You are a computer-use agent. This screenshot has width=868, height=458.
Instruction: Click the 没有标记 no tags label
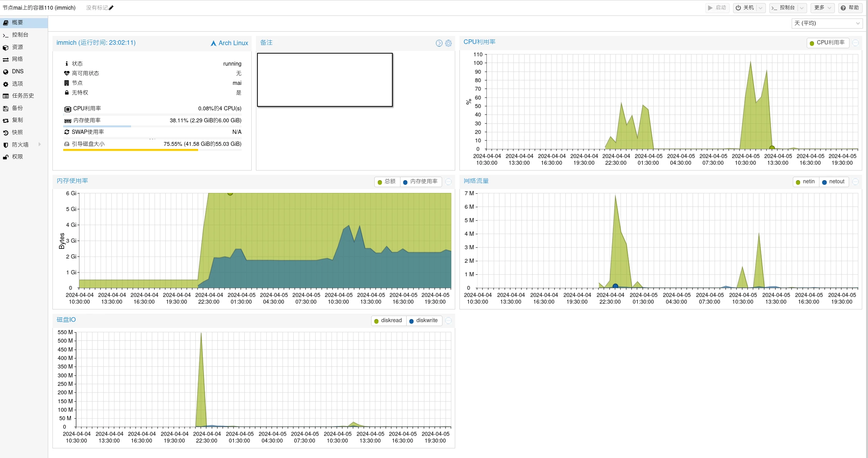tap(97, 8)
